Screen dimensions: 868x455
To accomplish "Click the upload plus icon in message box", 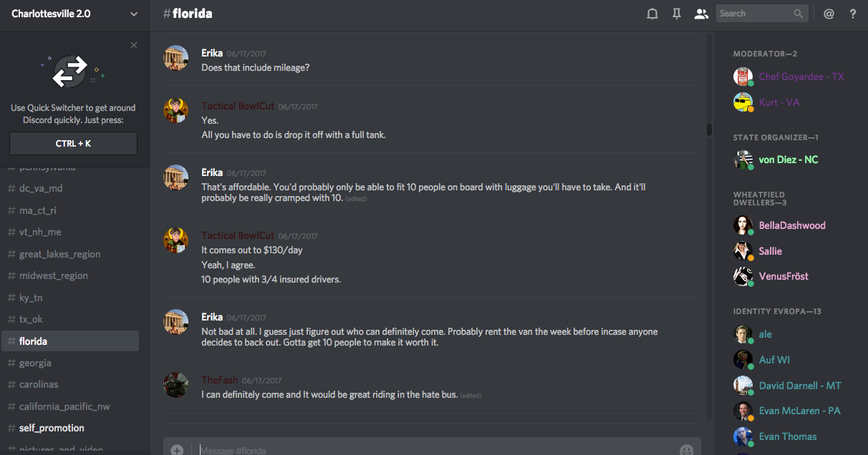I will click(x=177, y=450).
